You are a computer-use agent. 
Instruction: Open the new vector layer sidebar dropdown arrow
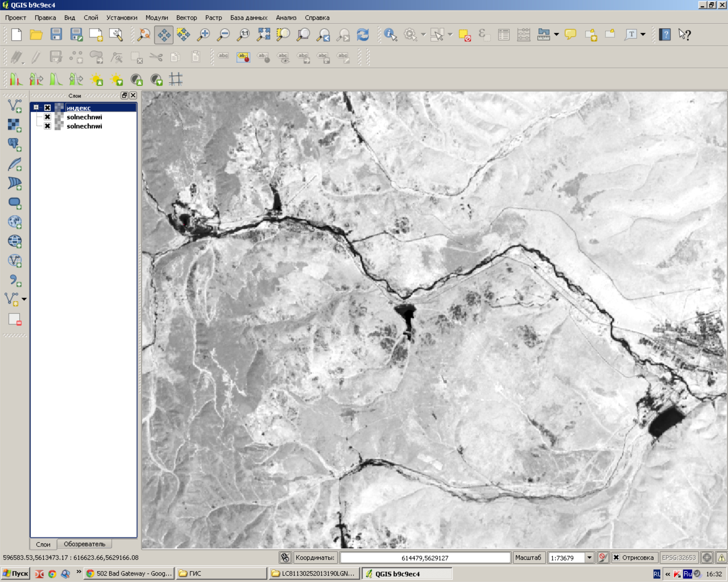pyautogui.click(x=24, y=299)
